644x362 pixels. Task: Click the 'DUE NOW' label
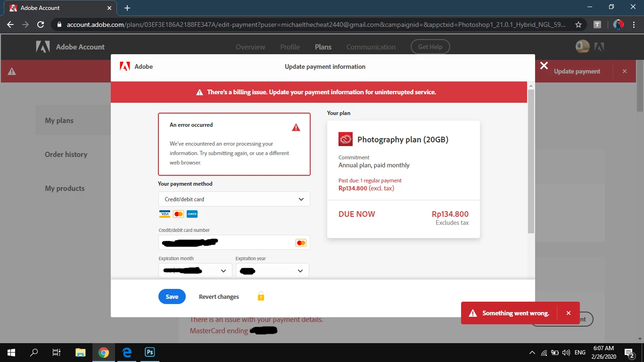tap(357, 214)
